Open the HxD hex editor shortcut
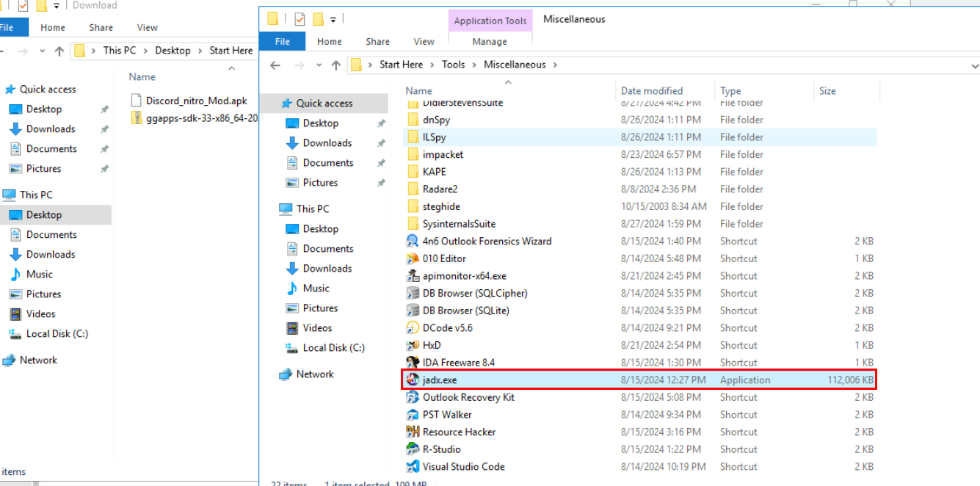The image size is (980, 486). click(431, 345)
